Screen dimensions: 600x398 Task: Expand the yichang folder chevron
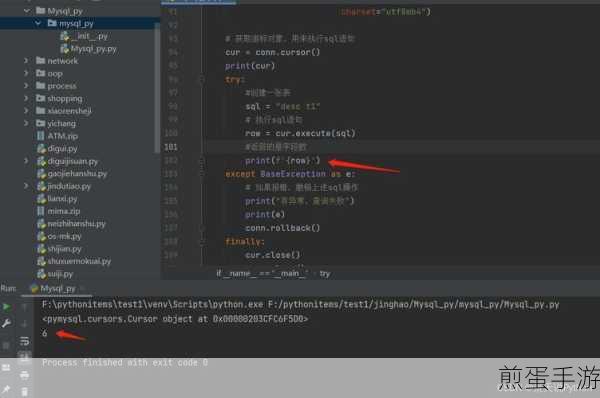(26, 123)
